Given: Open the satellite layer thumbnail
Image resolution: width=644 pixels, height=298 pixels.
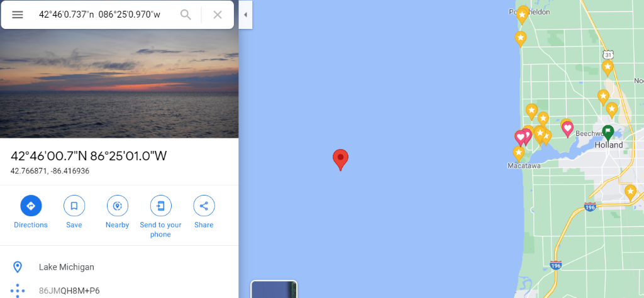Looking at the screenshot, I should [x=274, y=289].
